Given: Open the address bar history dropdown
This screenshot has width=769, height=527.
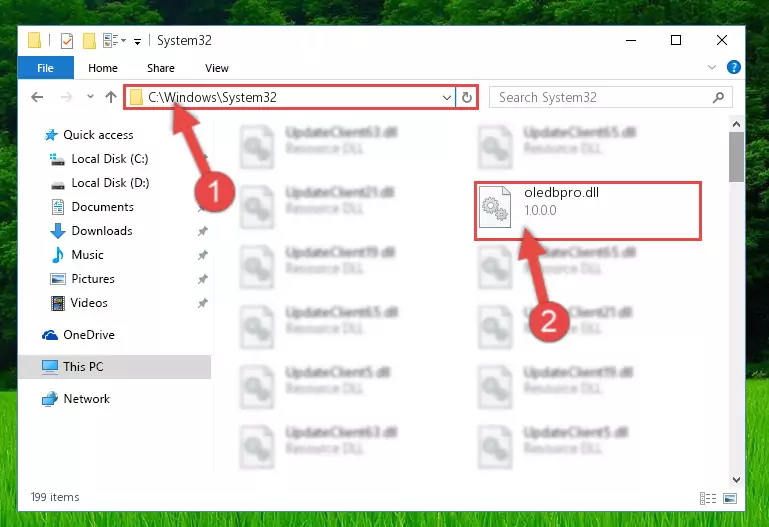Looking at the screenshot, I should tap(447, 97).
